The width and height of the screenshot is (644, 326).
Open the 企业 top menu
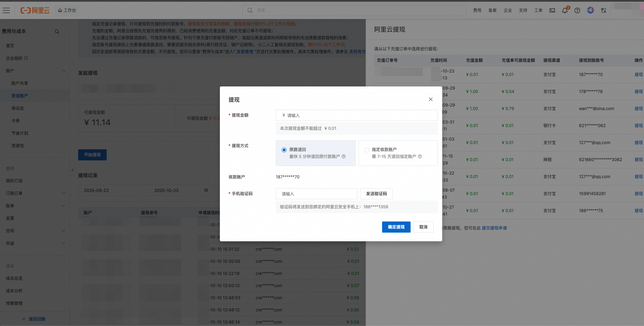pyautogui.click(x=508, y=10)
